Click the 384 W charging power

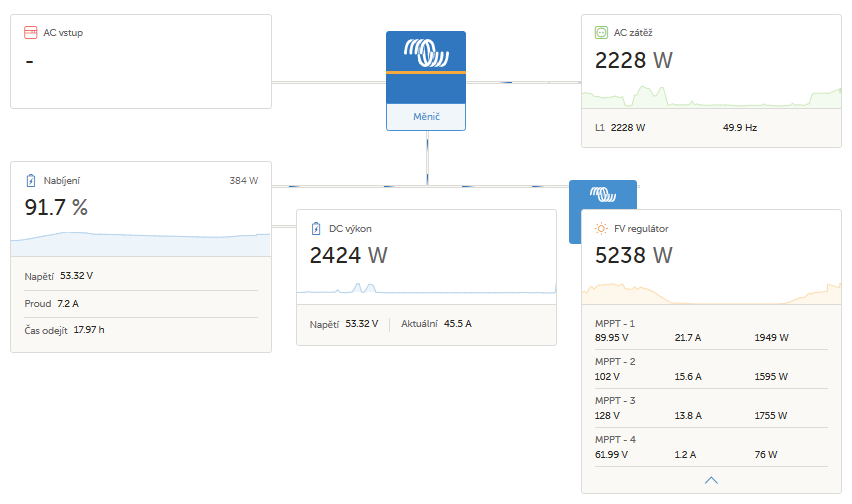243,180
